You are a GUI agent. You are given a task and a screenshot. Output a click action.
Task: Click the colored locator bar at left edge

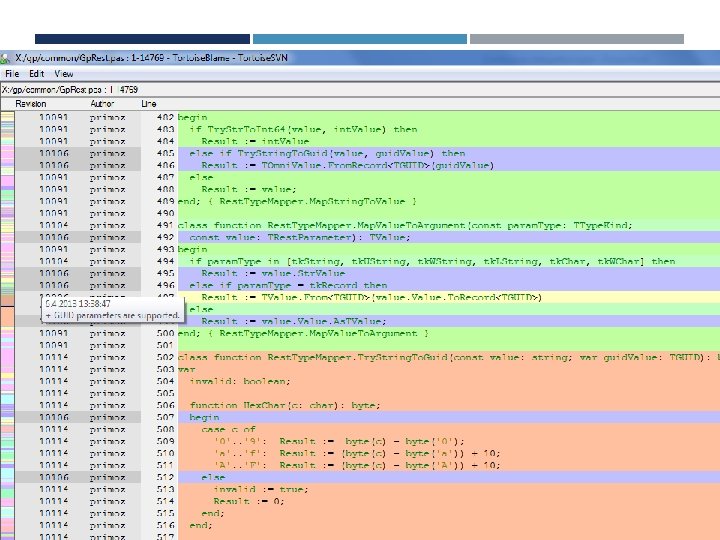[6, 320]
